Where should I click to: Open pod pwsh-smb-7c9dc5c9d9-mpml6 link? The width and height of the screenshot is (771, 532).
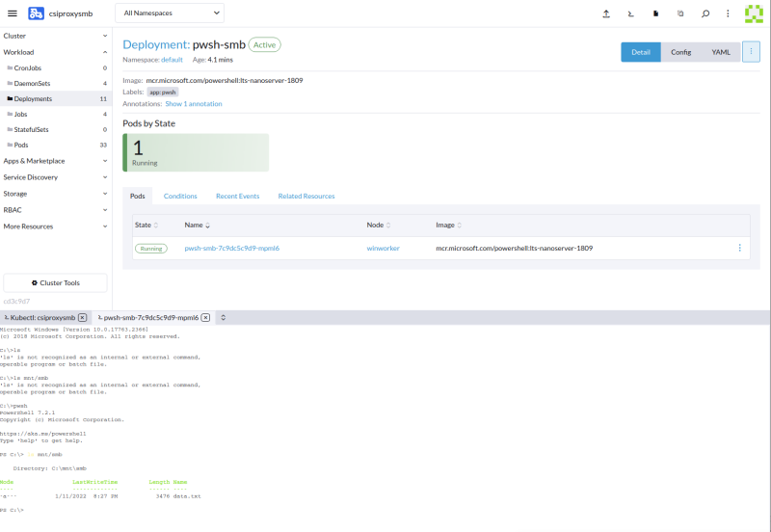point(231,249)
